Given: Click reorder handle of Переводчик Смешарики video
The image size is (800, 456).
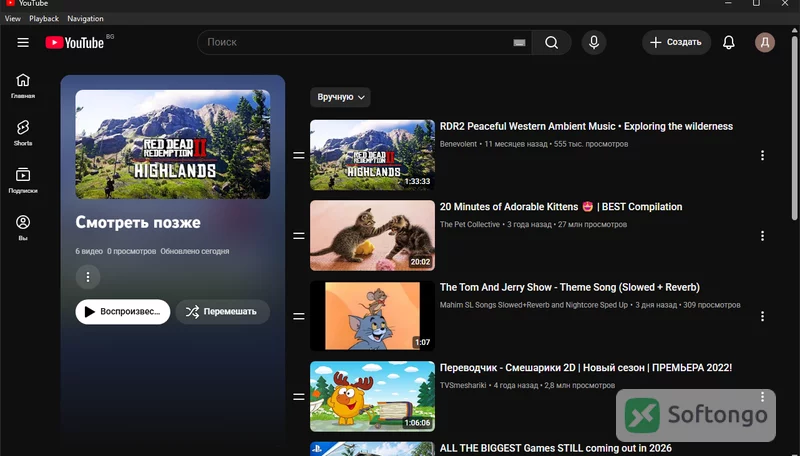Looking at the screenshot, I should click(299, 397).
